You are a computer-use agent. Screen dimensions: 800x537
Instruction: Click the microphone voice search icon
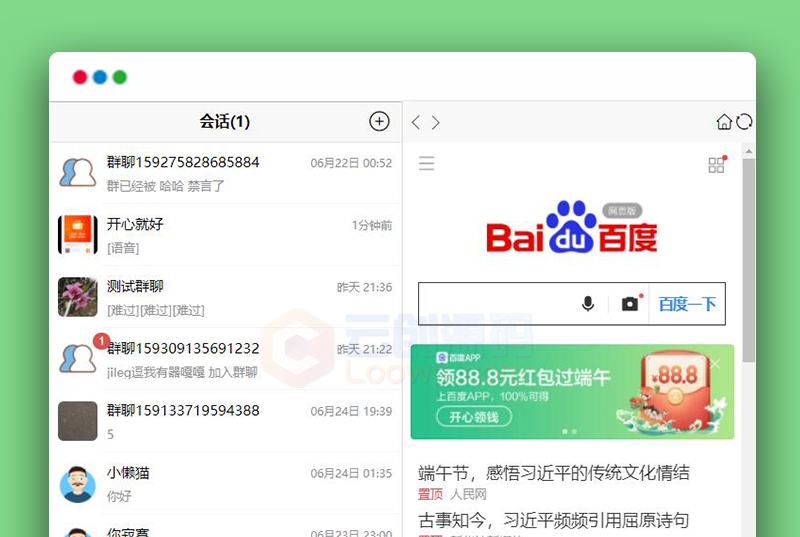pyautogui.click(x=588, y=303)
